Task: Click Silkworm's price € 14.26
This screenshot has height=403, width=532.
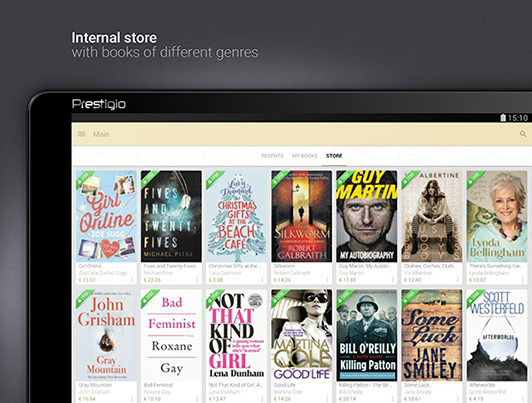Action: pos(283,280)
